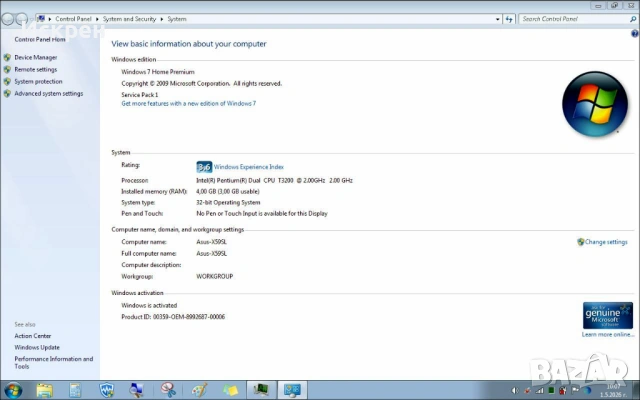640x400 pixels.
Task: Click the red pinwheel tray icon
Action: tap(527, 391)
